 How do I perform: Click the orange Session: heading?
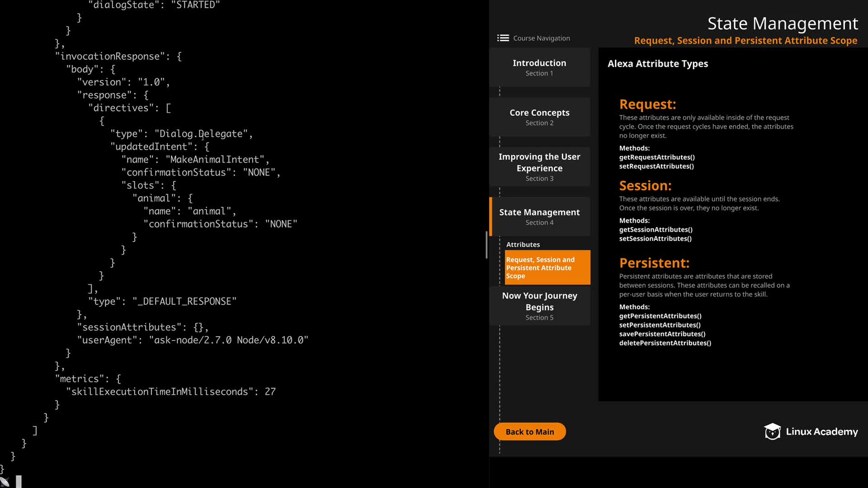coord(645,186)
